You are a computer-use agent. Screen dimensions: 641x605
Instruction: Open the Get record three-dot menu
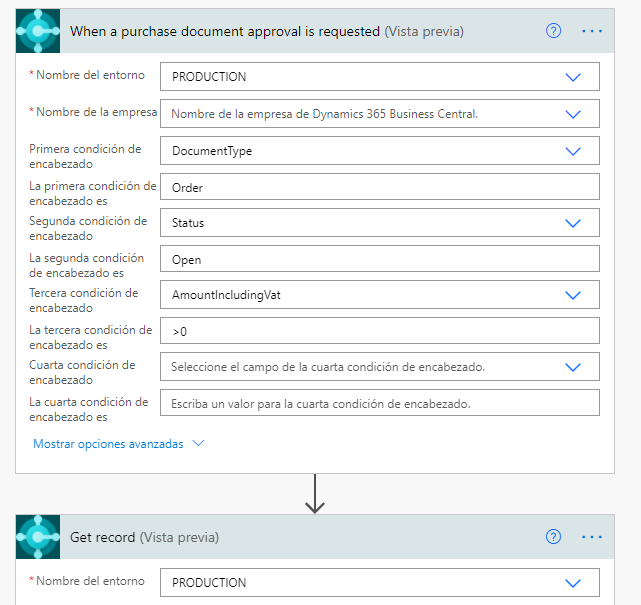(592, 537)
